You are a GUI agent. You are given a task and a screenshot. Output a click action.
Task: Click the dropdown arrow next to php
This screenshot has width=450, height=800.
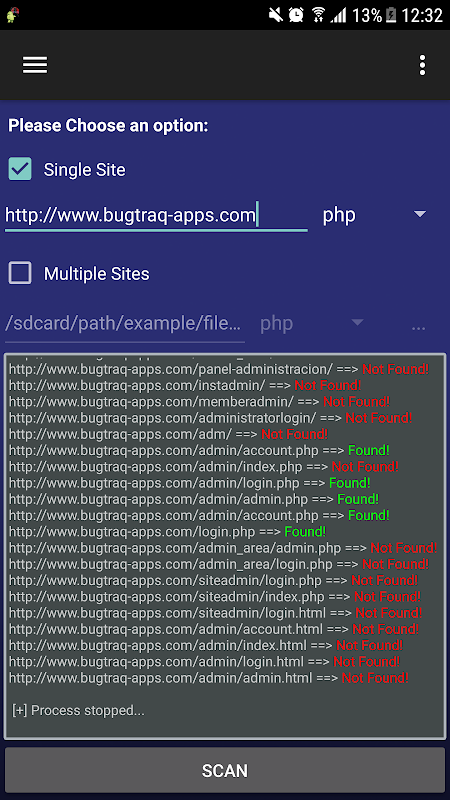419,214
